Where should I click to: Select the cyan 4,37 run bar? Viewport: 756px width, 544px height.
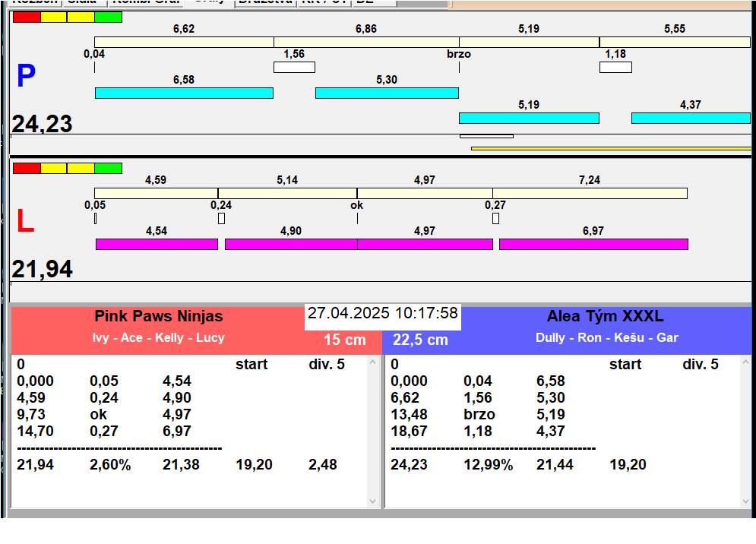tap(690, 118)
